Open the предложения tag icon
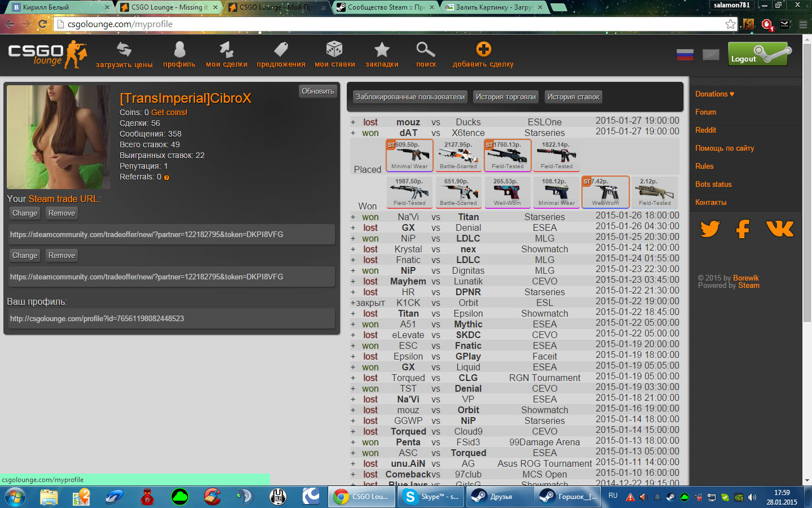 (281, 50)
